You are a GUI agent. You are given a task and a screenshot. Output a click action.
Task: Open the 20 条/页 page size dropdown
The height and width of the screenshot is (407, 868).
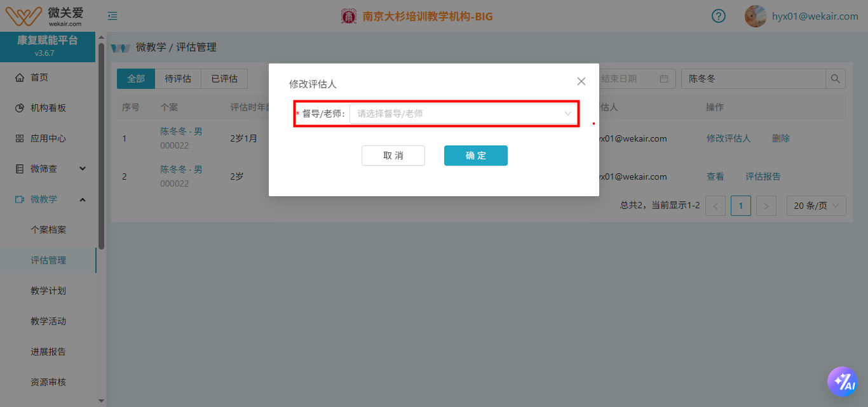[x=817, y=206]
